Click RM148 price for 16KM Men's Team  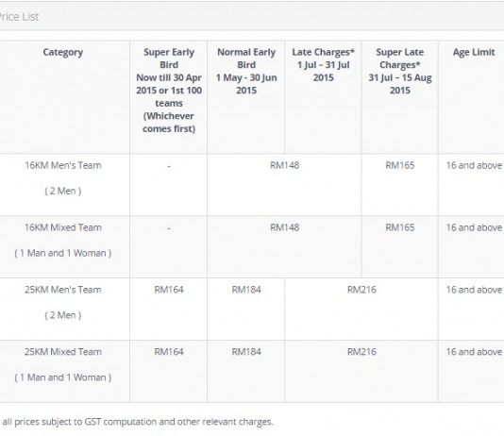(284, 165)
